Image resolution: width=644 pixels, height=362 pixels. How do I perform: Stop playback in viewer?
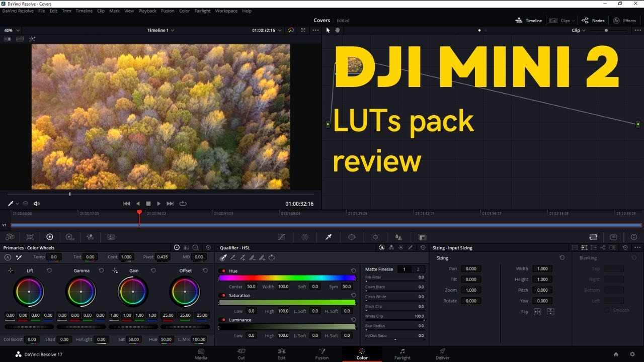148,204
